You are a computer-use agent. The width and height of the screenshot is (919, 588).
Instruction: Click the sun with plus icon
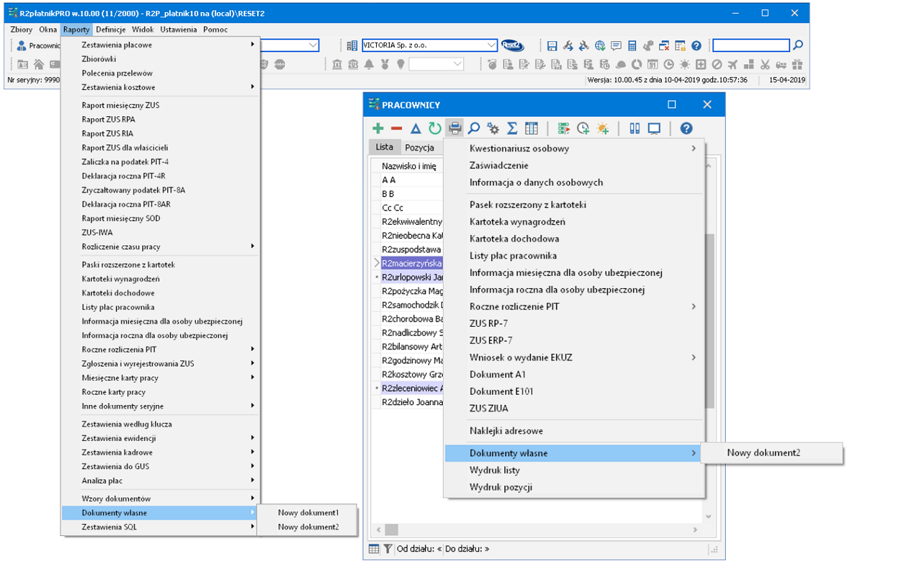pos(602,128)
